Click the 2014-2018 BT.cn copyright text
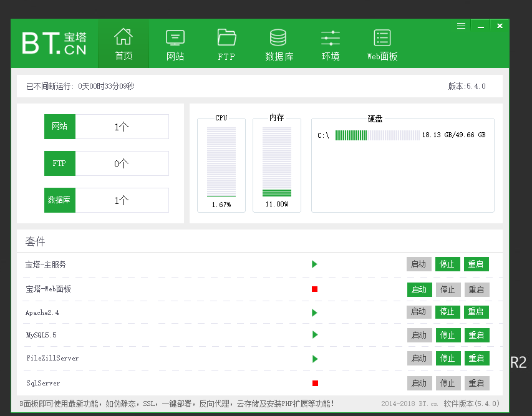Screen dimensions: 532x416 [x=410, y=404]
